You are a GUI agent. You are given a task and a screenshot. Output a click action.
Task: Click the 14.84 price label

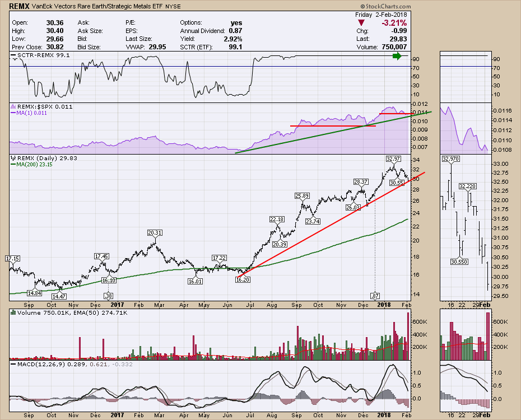pyautogui.click(x=35, y=293)
